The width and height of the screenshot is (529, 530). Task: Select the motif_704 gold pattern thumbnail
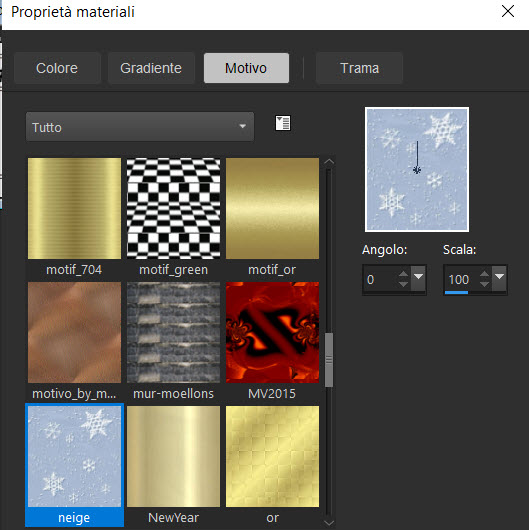point(74,208)
